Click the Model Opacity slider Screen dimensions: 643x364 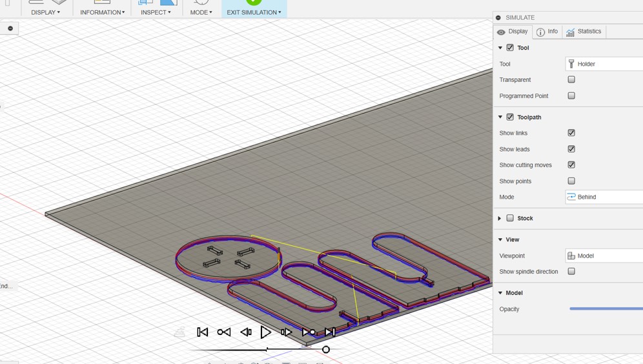[x=606, y=309]
